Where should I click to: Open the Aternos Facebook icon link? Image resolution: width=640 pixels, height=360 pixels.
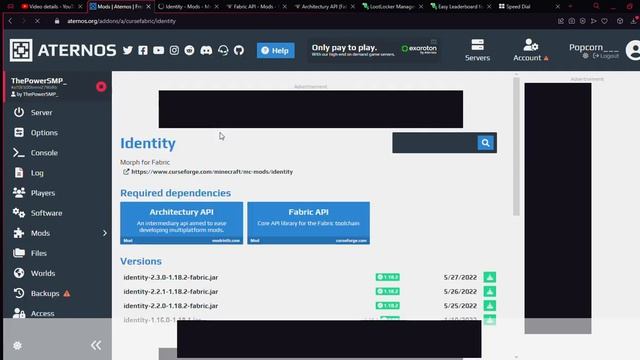143,50
